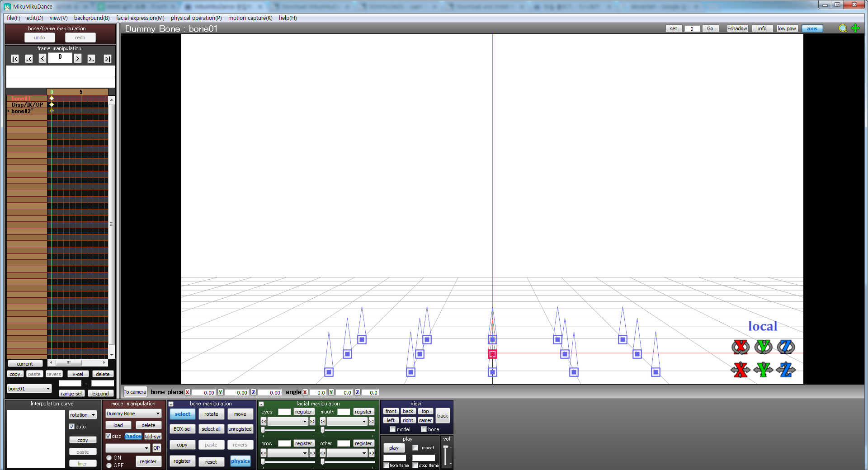This screenshot has width=868, height=470.
Task: Toggle the disp checkbox for model
Action: pos(108,436)
